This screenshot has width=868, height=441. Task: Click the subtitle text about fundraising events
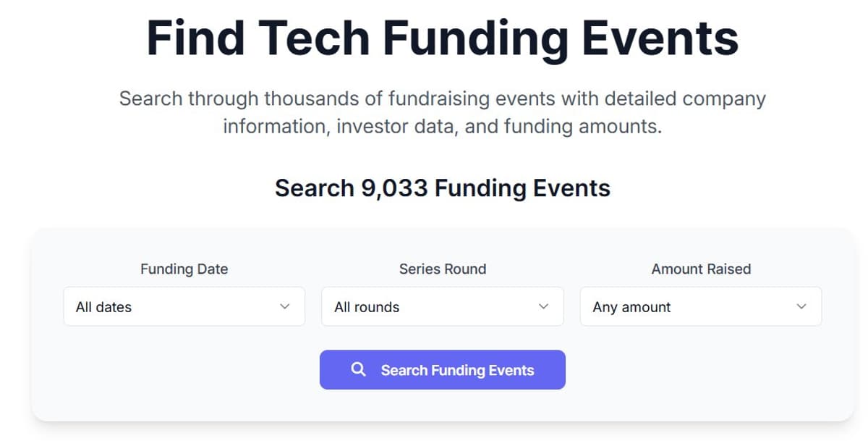point(442,112)
